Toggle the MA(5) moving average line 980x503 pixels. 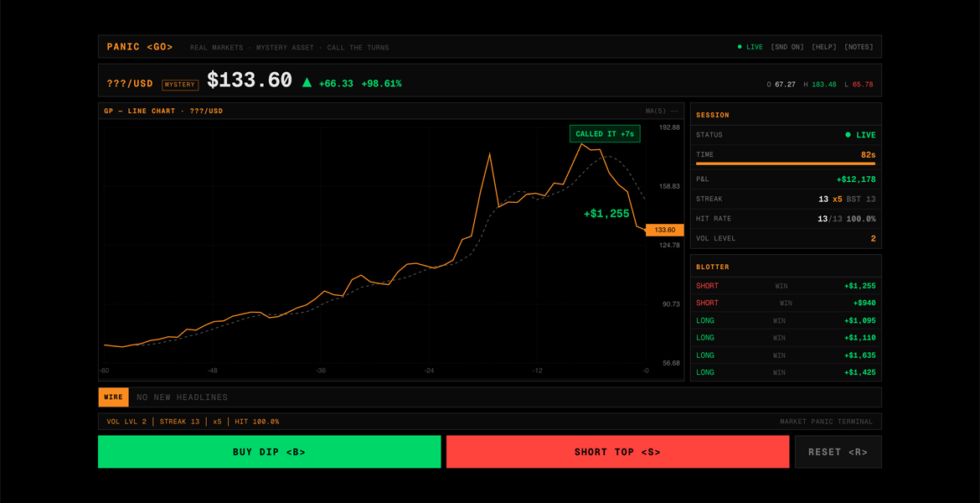coord(662,111)
